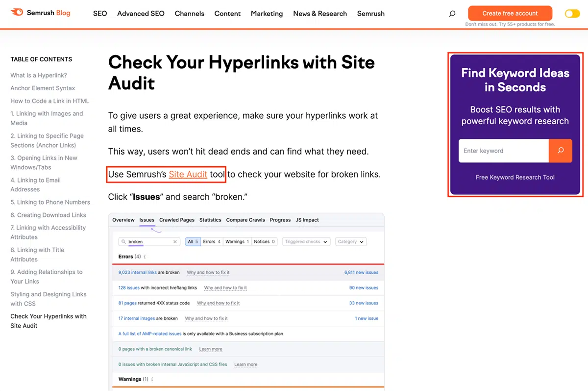Jump to Linking to Specific Page Sections

pyautogui.click(x=47, y=140)
